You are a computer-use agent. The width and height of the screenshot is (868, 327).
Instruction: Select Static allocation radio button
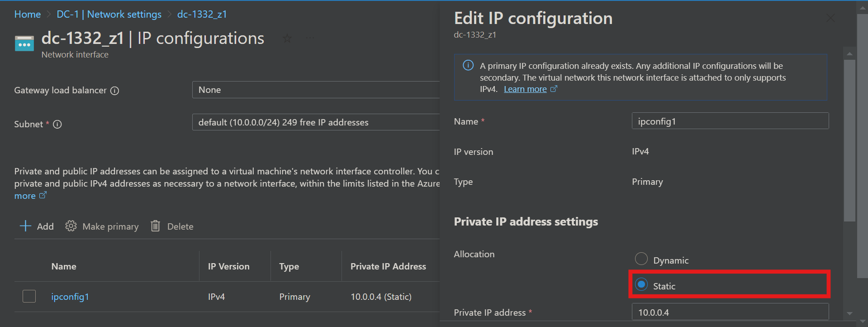[641, 284]
